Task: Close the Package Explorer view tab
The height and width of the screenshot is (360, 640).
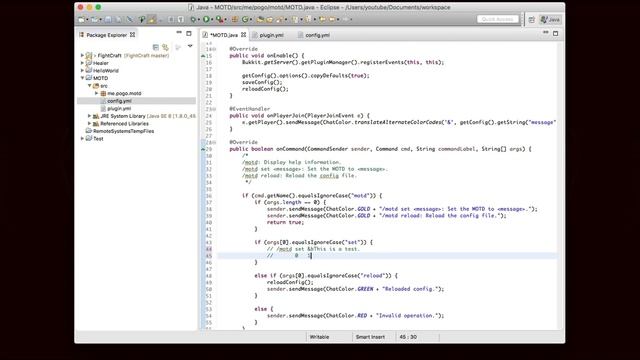Action: 133,35
